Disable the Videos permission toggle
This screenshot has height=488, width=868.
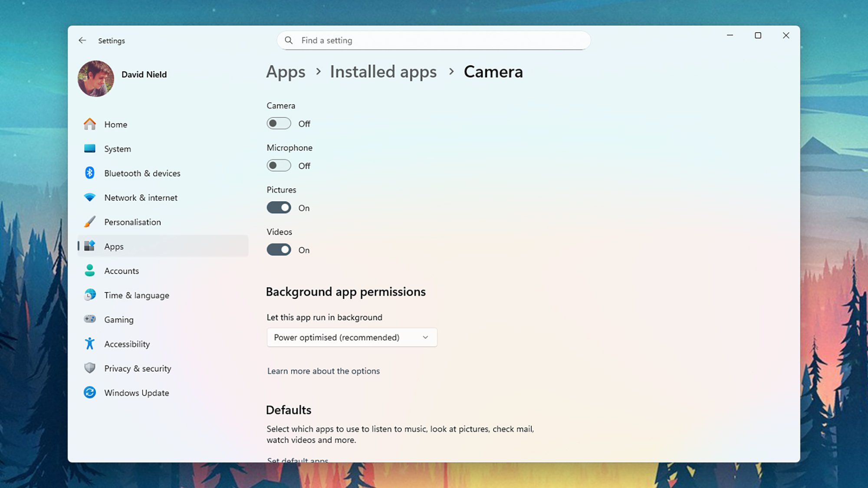pyautogui.click(x=279, y=250)
